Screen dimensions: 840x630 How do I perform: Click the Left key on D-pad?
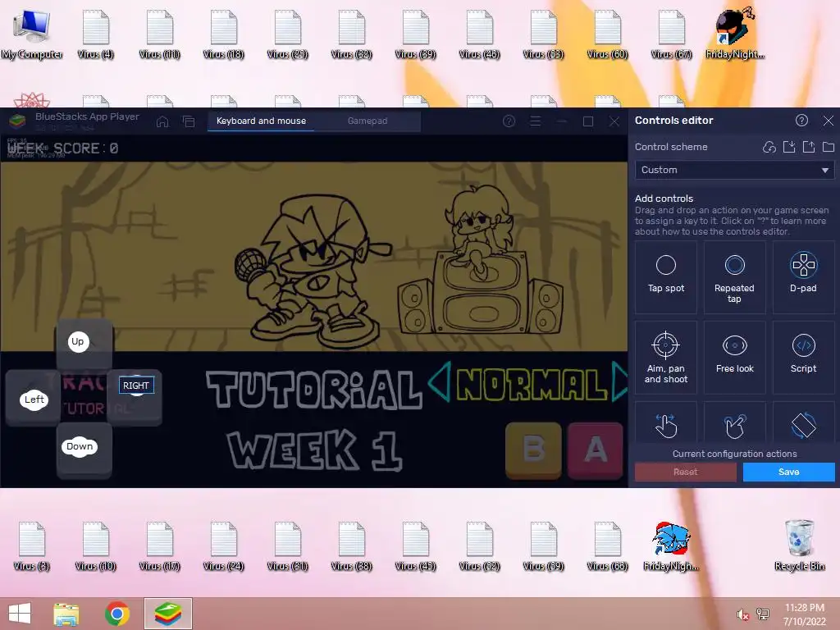(x=34, y=399)
